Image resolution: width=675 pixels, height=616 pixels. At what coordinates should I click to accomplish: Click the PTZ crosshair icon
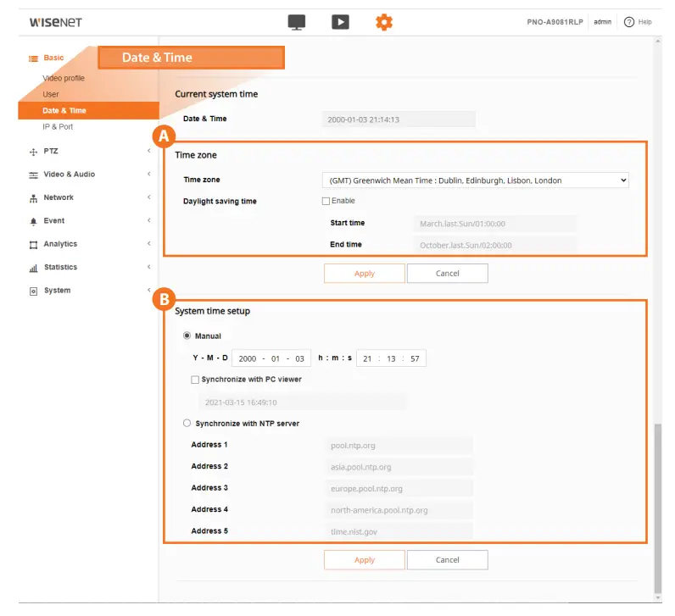click(x=33, y=152)
